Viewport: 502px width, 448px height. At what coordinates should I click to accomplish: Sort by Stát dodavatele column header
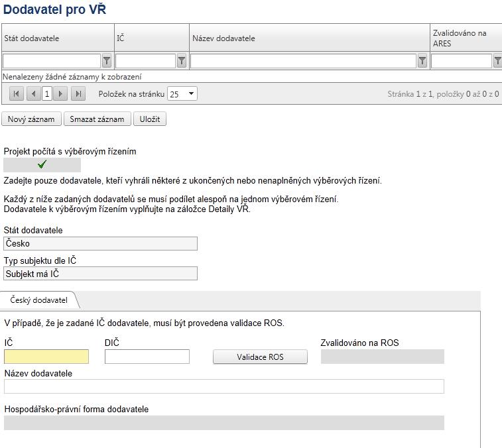[x=58, y=38]
